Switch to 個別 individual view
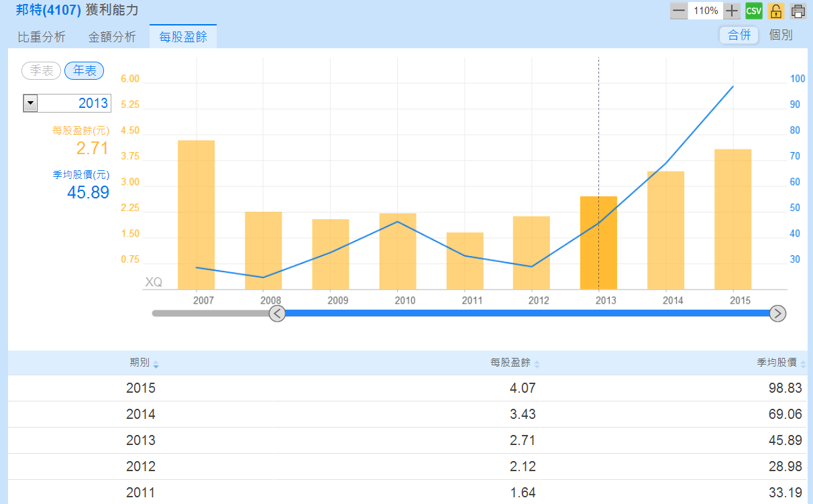The image size is (813, 504). point(781,36)
